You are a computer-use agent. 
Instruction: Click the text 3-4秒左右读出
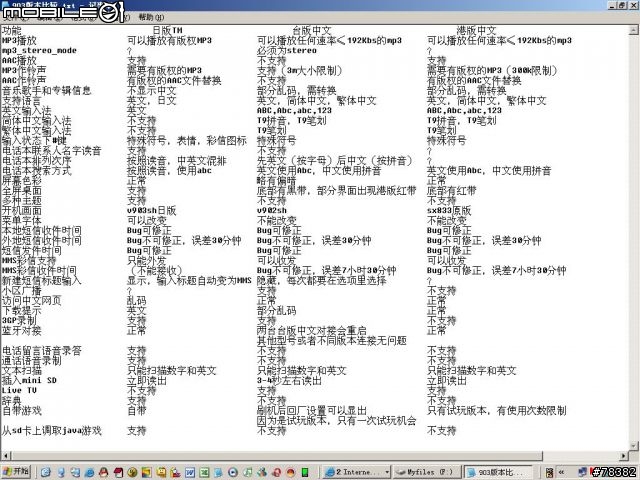pyautogui.click(x=289, y=381)
